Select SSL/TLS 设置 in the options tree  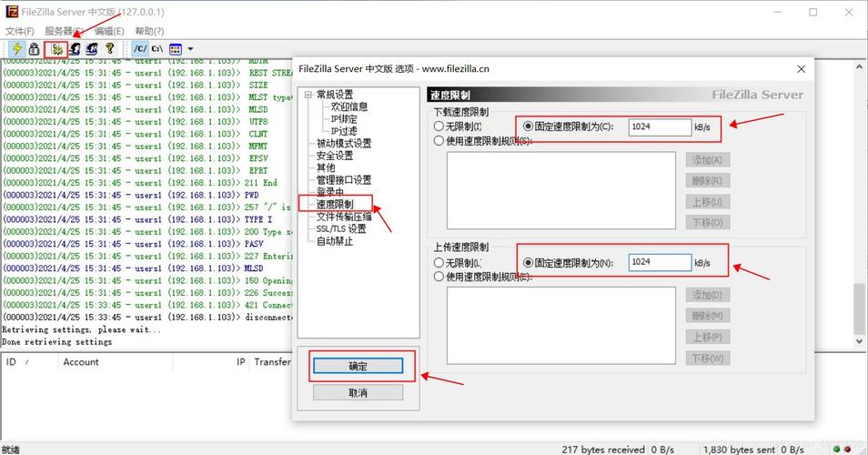click(x=341, y=228)
